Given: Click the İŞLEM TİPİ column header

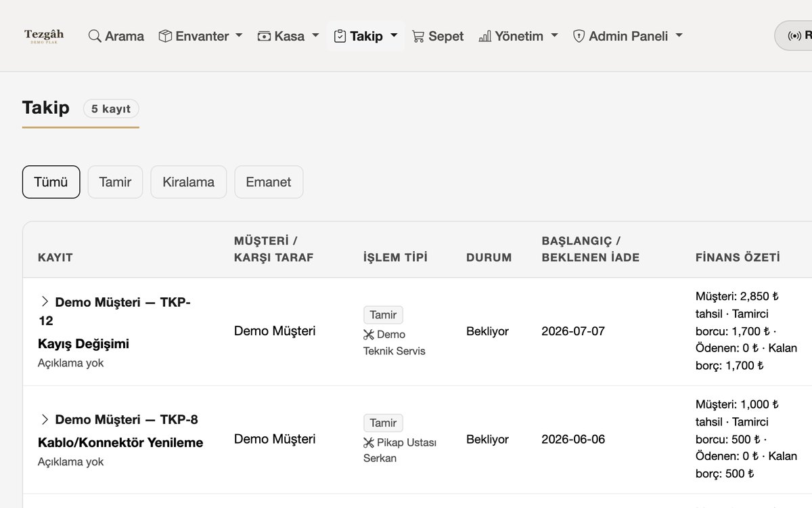Looking at the screenshot, I should click(x=395, y=257).
